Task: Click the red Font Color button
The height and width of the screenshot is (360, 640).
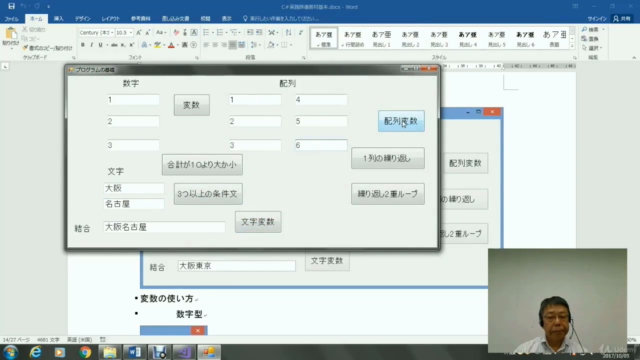Action: pyautogui.click(x=171, y=45)
